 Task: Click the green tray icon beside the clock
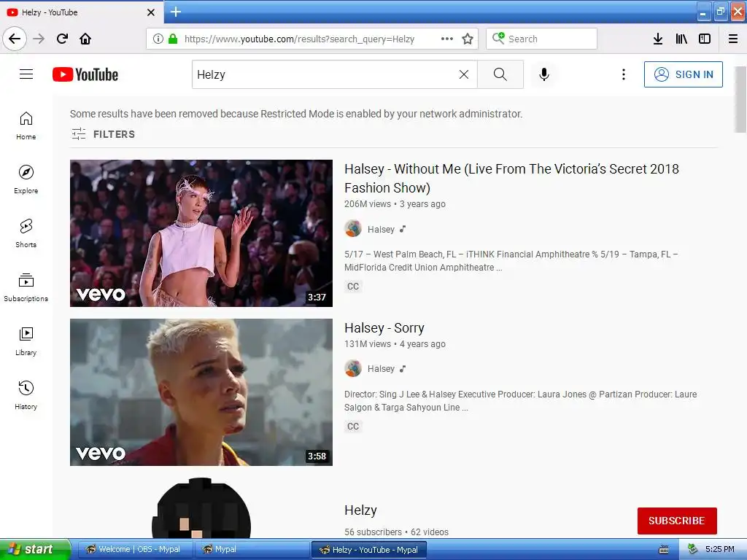pyautogui.click(x=692, y=550)
